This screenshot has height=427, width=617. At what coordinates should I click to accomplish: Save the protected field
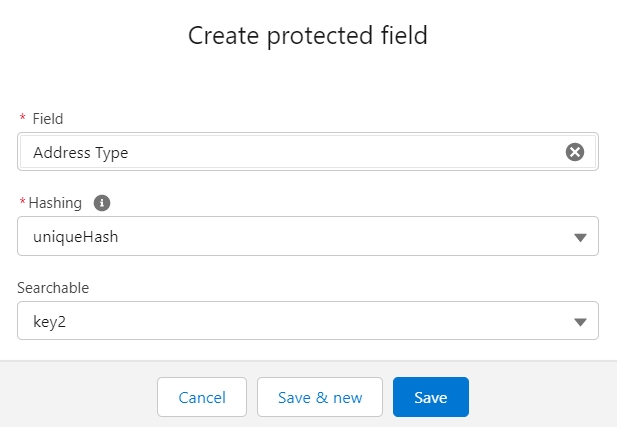(x=430, y=397)
